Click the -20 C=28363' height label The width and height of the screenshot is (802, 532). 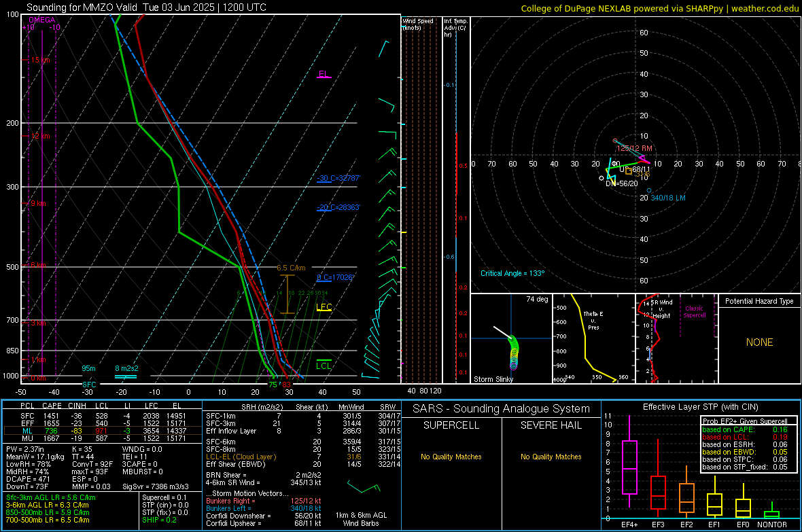tap(338, 207)
